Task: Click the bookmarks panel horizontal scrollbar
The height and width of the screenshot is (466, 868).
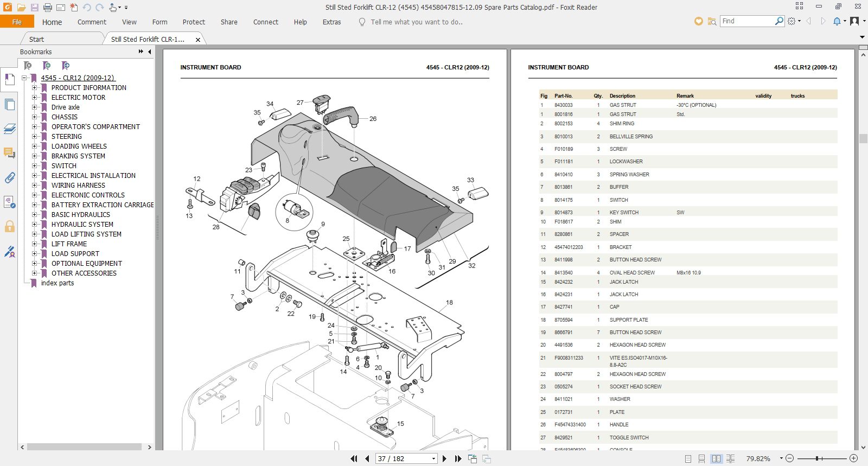Action: click(84, 447)
